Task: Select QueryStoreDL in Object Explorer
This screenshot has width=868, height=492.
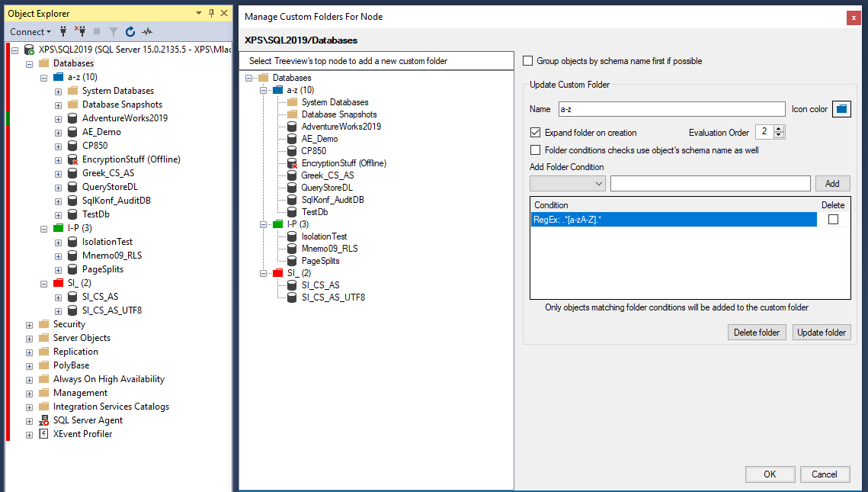Action: coord(111,187)
